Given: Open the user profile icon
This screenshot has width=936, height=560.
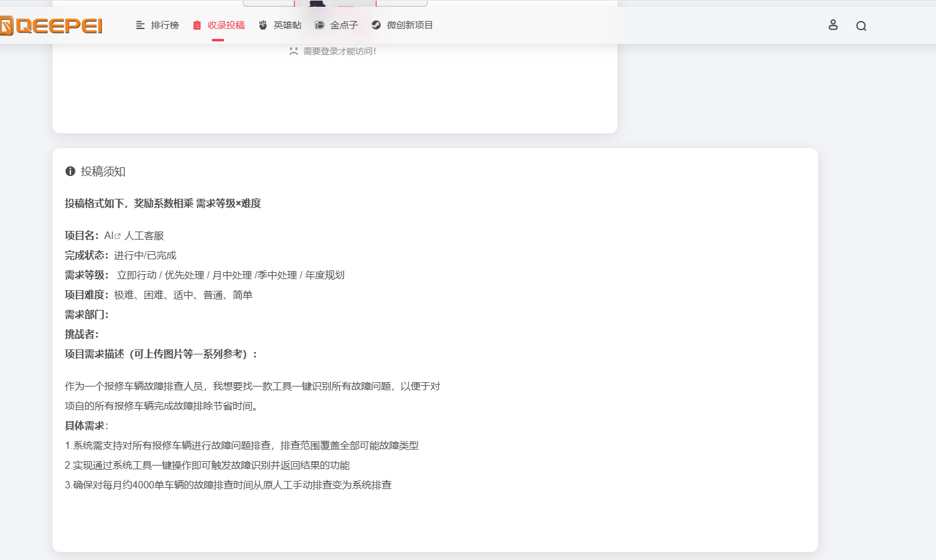Looking at the screenshot, I should click(x=833, y=25).
